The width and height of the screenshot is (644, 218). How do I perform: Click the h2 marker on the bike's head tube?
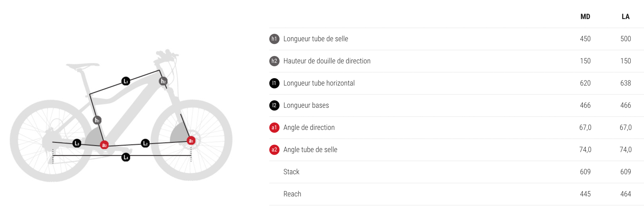click(163, 81)
